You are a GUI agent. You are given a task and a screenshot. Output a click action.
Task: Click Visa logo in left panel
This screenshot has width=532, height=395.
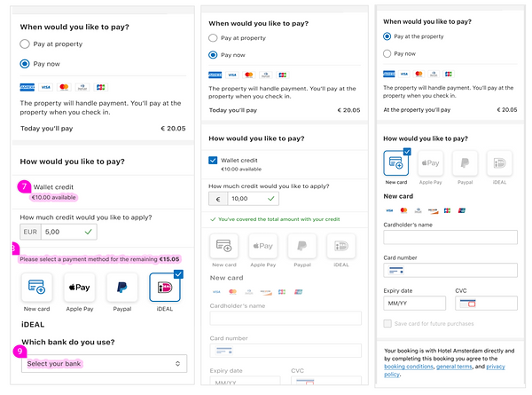(x=46, y=87)
